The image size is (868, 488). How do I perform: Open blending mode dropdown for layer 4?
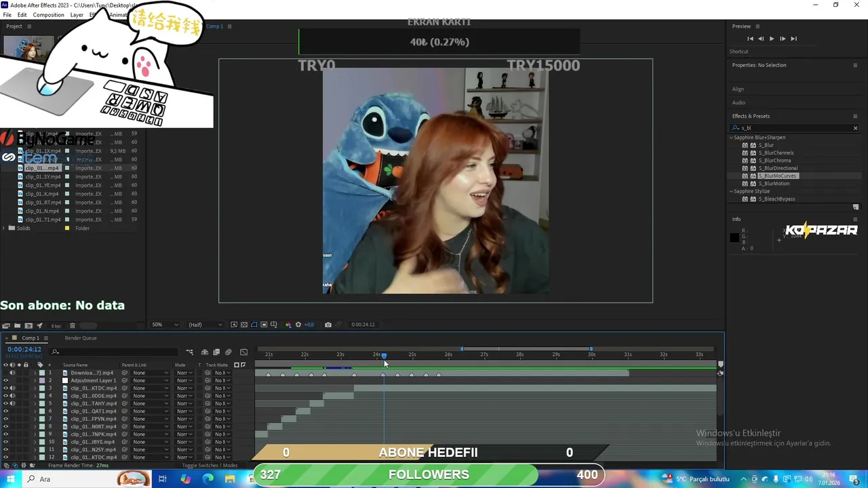click(184, 396)
